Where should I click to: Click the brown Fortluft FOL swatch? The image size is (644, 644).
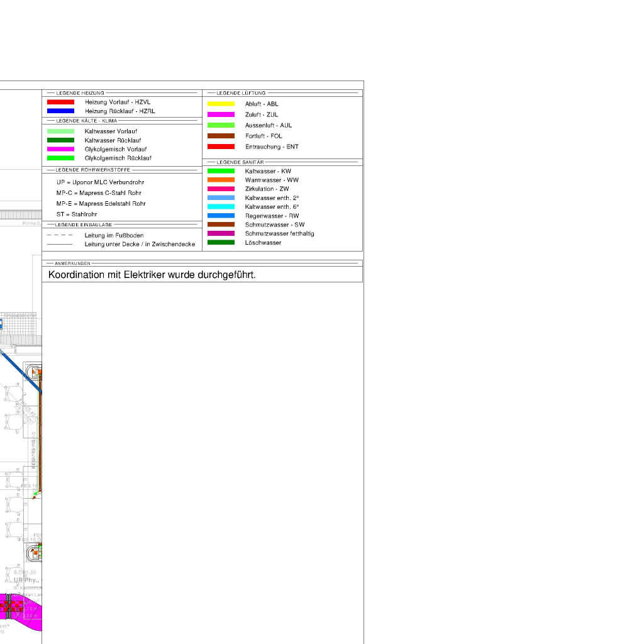click(x=221, y=136)
